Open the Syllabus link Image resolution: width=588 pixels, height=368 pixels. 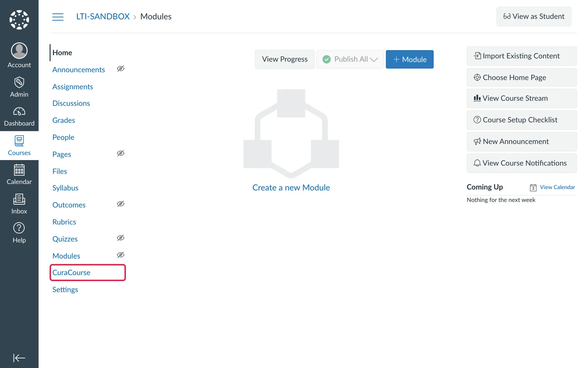click(x=65, y=188)
